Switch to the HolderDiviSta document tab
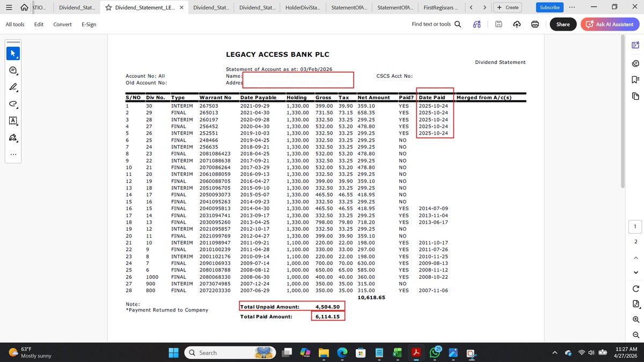 tap(304, 8)
